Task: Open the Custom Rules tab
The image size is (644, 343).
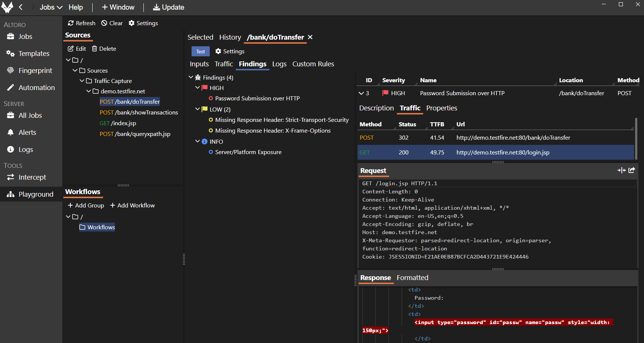Action: click(313, 64)
